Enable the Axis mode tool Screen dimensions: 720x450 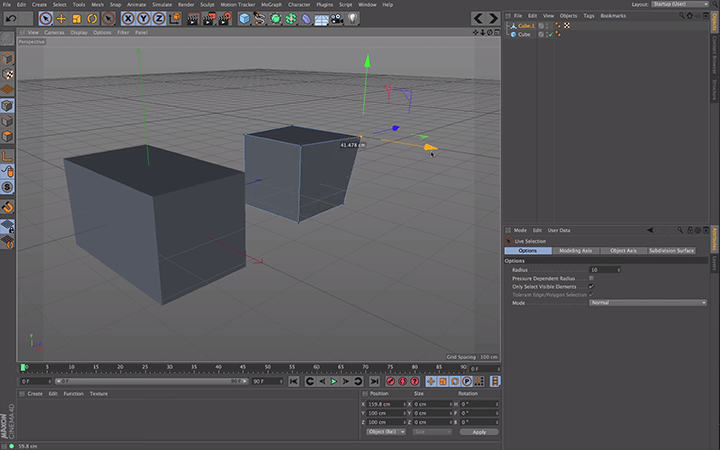tap(7, 156)
